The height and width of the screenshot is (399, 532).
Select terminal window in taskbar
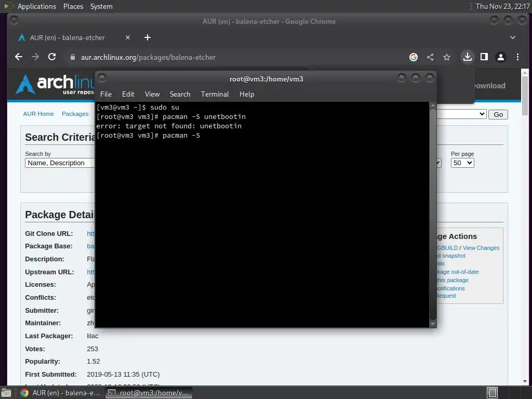(x=149, y=393)
